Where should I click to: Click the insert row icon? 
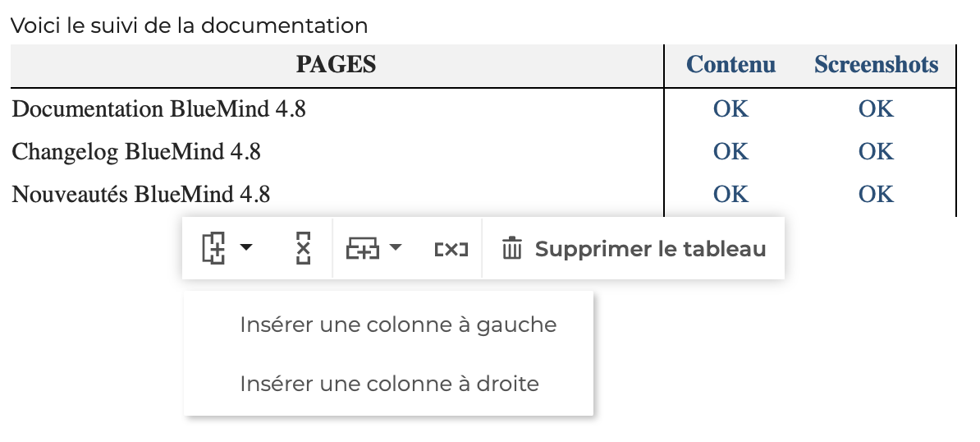coord(363,248)
